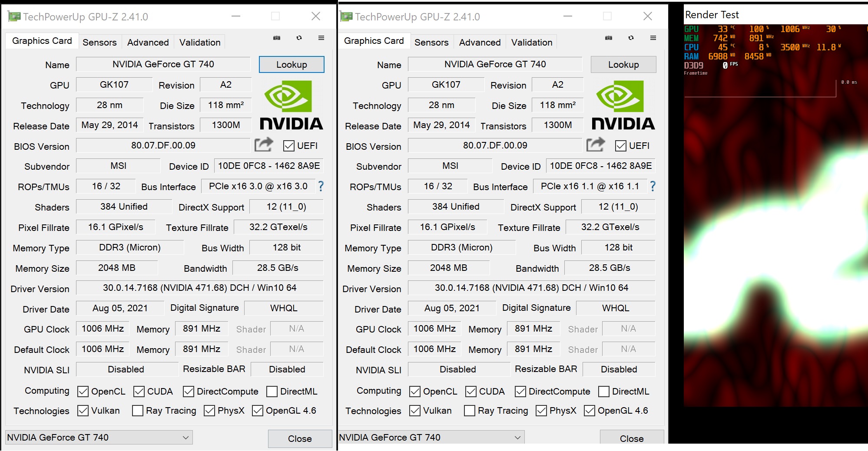Click the Bus Interface question mark, right window

653,186
